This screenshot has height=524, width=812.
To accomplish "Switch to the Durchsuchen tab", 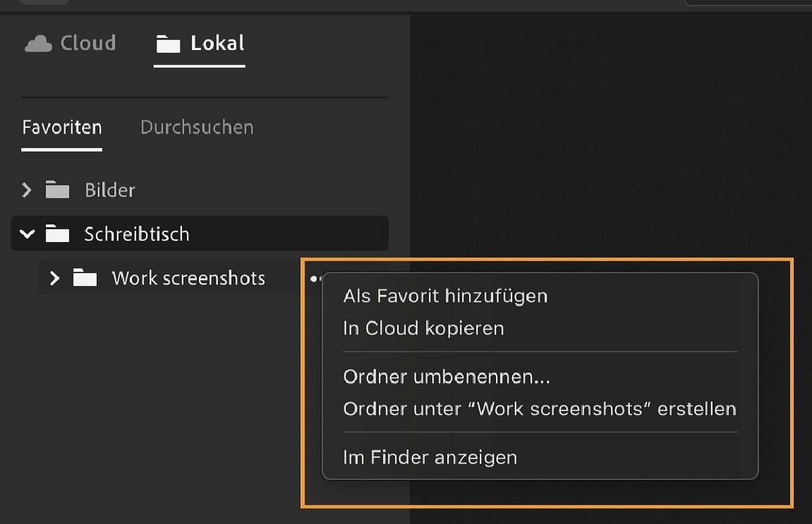I will (196, 127).
